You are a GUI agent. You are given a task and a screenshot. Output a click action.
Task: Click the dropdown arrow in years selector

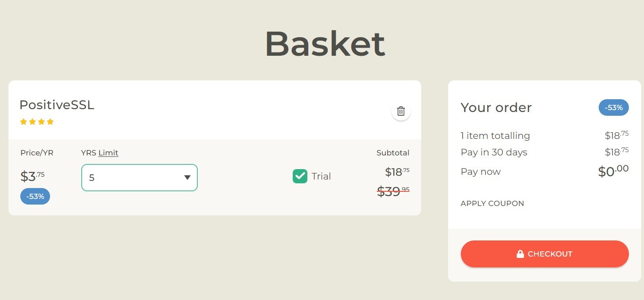tap(187, 178)
